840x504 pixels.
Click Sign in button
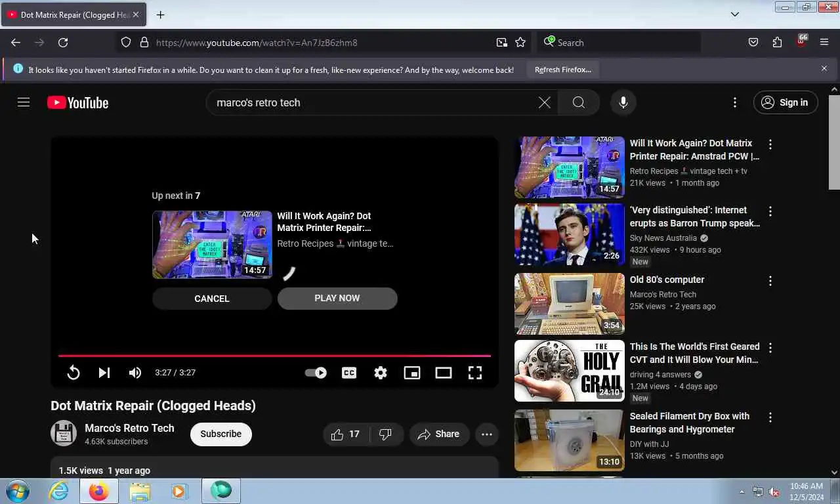785,102
